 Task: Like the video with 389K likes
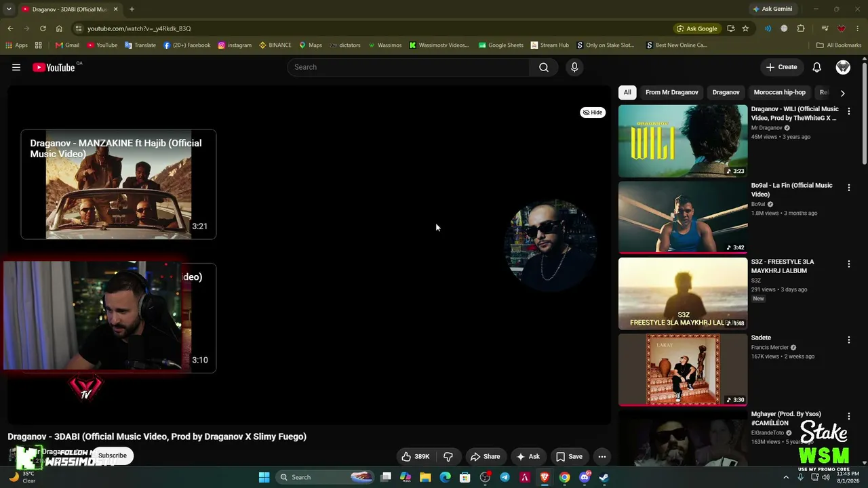(x=416, y=457)
